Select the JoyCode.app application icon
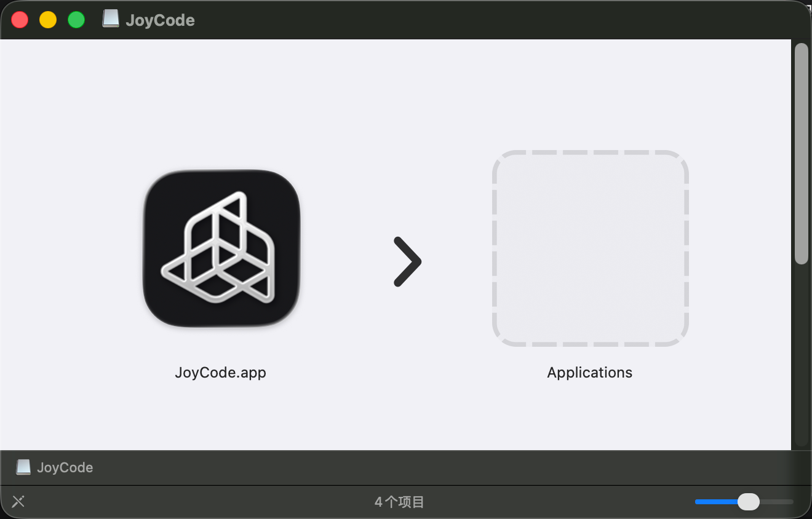Image resolution: width=812 pixels, height=519 pixels. tap(221, 248)
